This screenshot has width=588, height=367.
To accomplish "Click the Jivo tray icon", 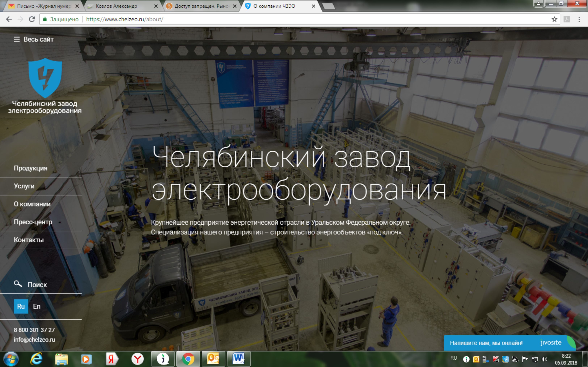I will [x=466, y=359].
